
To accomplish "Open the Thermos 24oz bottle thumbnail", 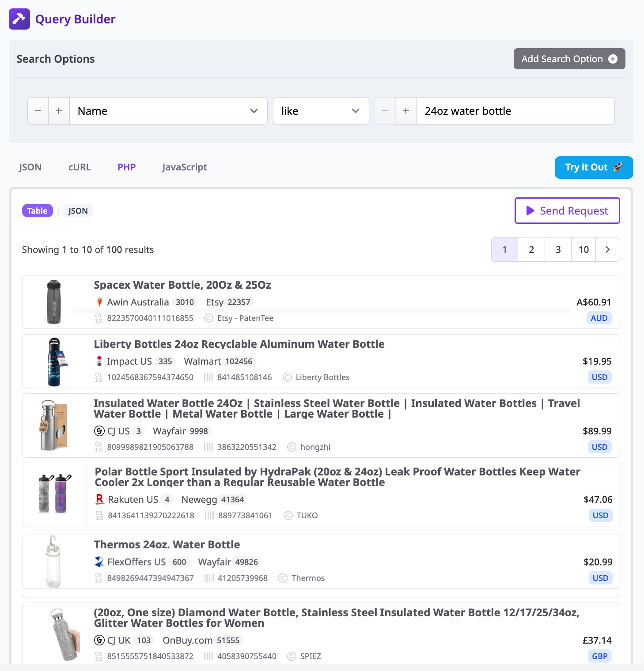I will pyautogui.click(x=54, y=562).
